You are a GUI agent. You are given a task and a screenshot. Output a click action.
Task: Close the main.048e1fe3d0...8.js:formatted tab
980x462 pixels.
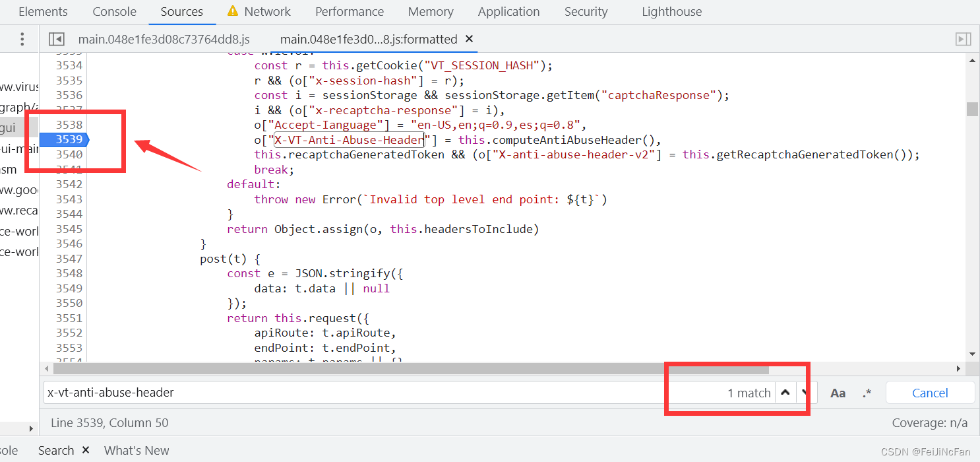click(469, 39)
